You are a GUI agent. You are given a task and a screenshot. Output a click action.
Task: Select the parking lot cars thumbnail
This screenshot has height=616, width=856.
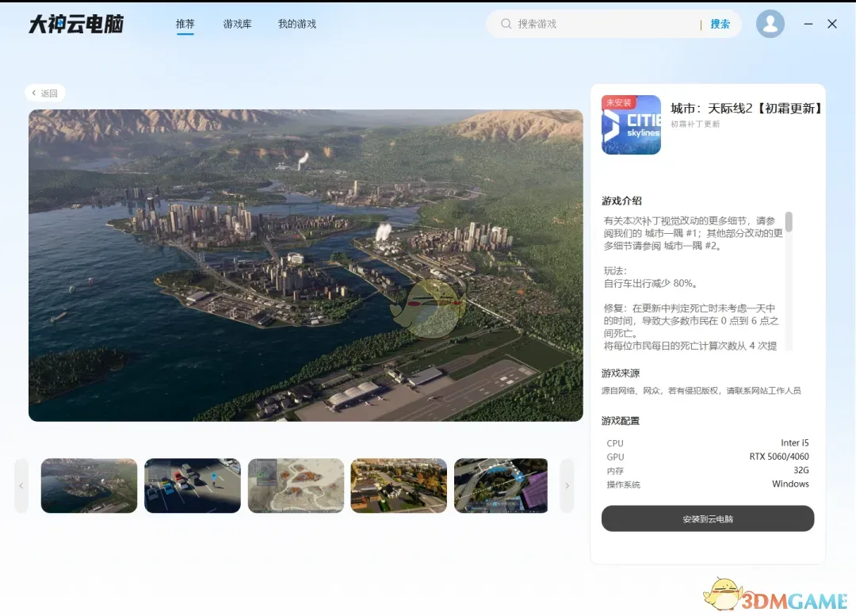tap(193, 486)
